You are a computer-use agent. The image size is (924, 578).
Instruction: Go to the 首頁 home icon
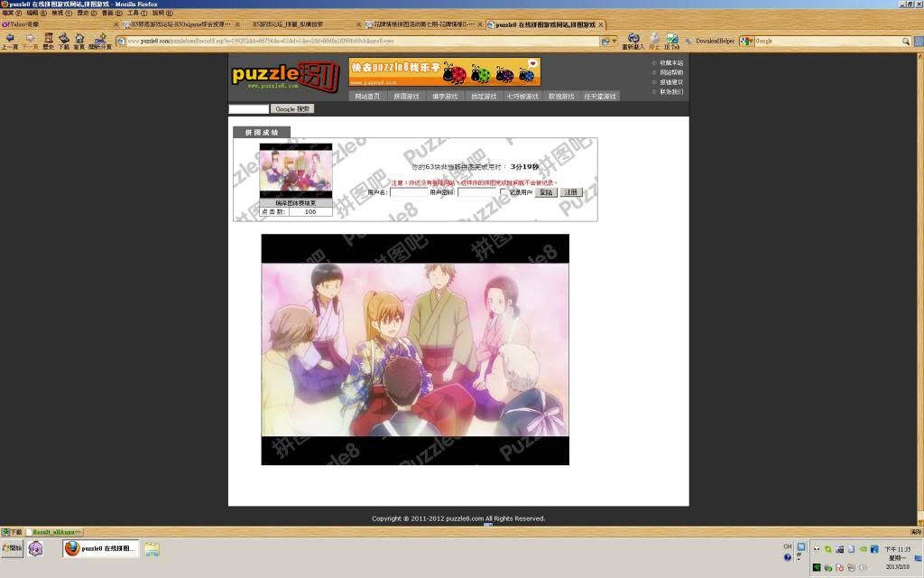pyautogui.click(x=79, y=41)
